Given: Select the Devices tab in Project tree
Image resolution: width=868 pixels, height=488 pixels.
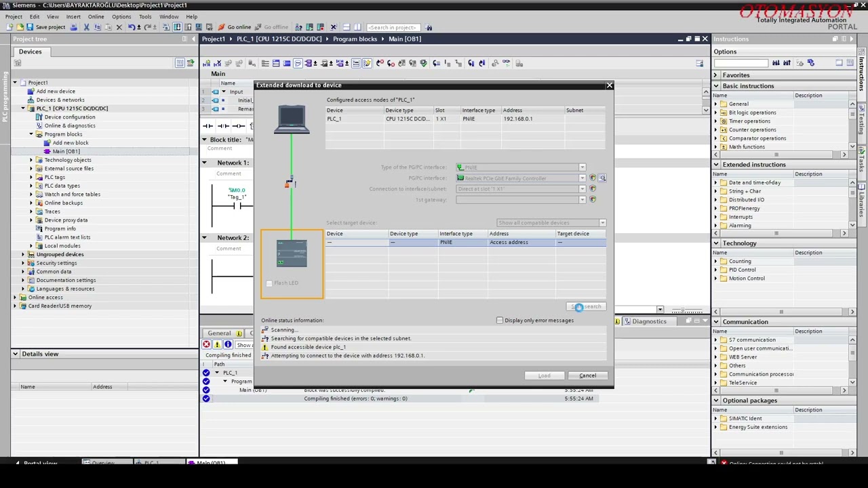Looking at the screenshot, I should point(30,52).
